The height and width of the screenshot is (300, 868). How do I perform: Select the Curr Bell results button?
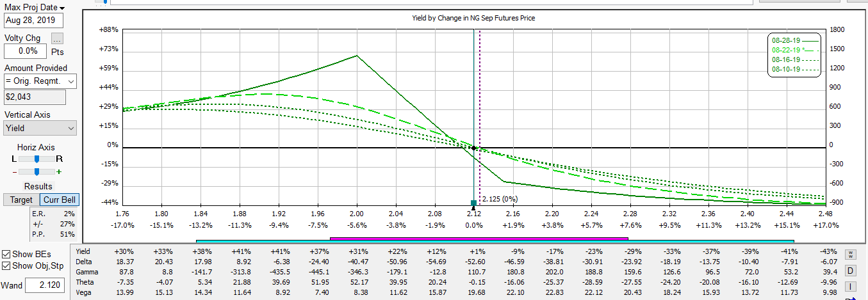(59, 200)
